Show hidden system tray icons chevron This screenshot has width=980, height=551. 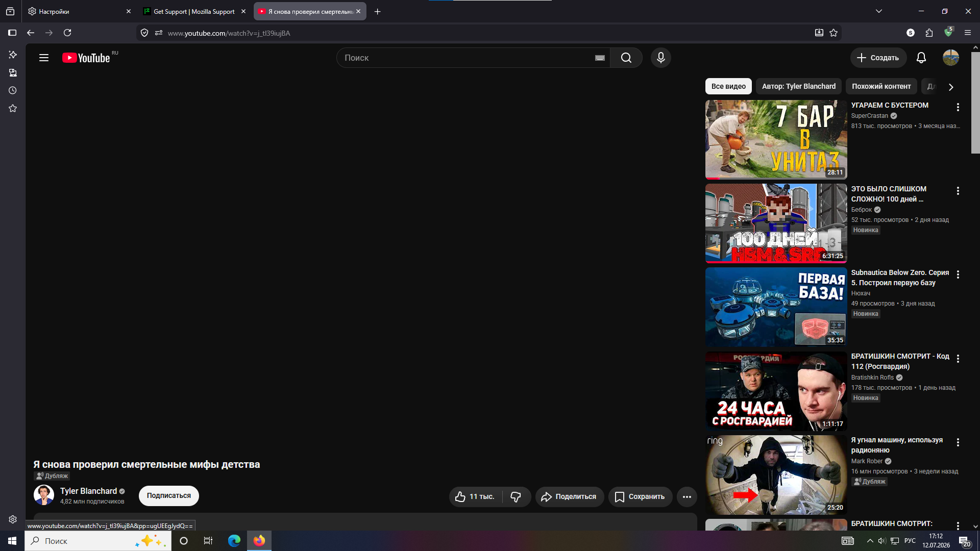870,541
